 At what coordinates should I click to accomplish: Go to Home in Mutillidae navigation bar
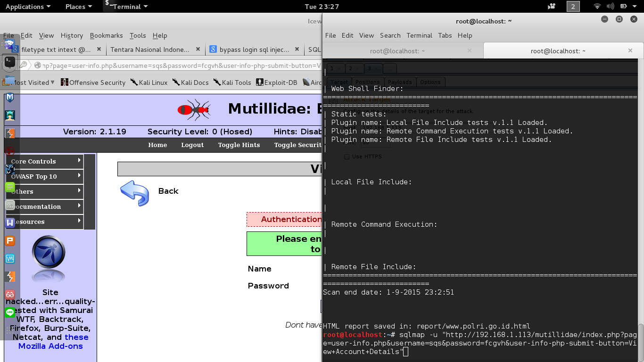pyautogui.click(x=157, y=145)
